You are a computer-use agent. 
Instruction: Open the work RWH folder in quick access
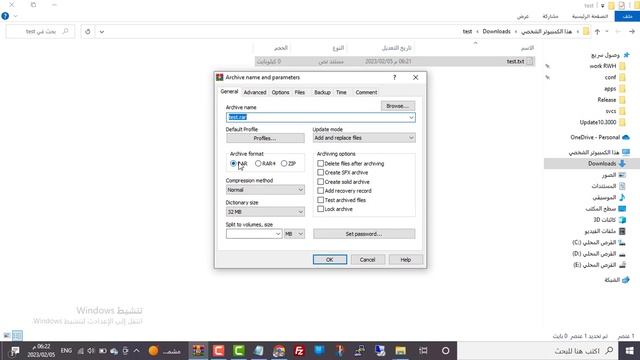pos(607,66)
